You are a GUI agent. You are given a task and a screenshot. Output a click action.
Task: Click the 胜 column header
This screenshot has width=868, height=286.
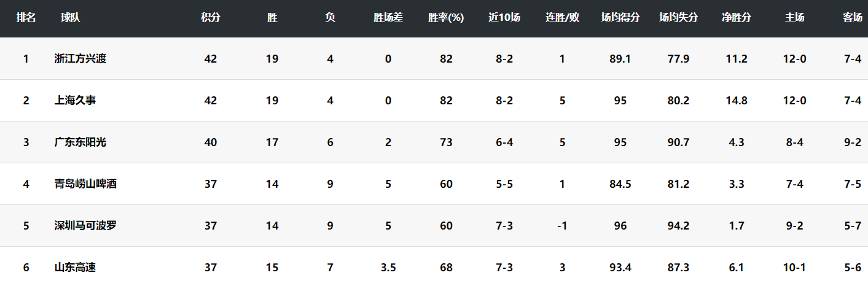pyautogui.click(x=272, y=18)
